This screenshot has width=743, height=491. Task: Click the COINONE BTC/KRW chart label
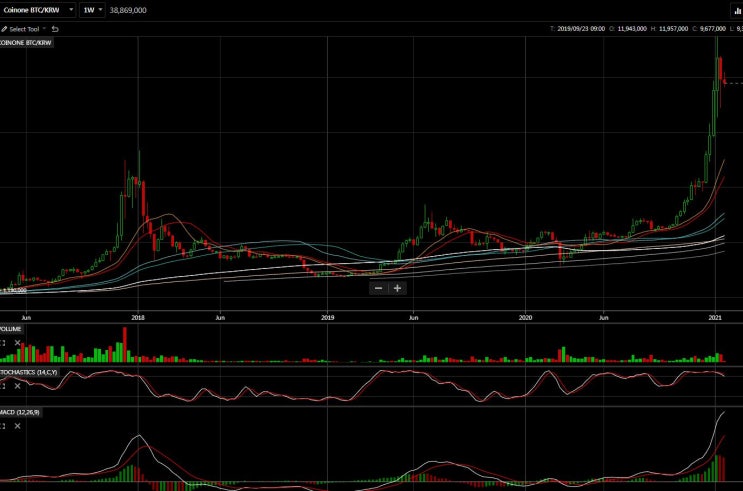(26, 43)
